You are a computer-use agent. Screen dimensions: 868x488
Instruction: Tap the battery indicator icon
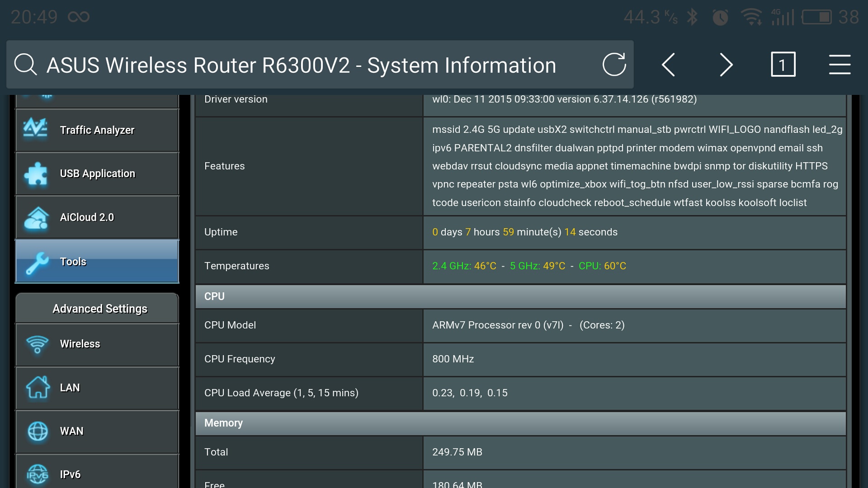(816, 17)
